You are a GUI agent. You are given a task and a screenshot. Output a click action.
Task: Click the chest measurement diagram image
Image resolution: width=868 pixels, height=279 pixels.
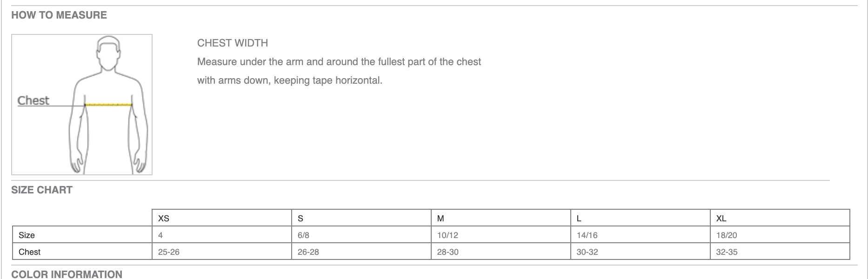click(82, 105)
